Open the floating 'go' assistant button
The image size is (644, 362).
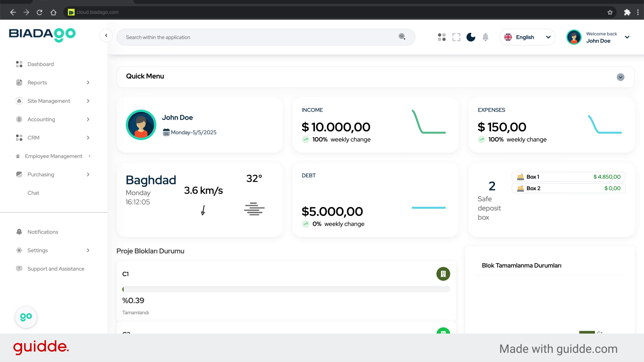point(26,317)
